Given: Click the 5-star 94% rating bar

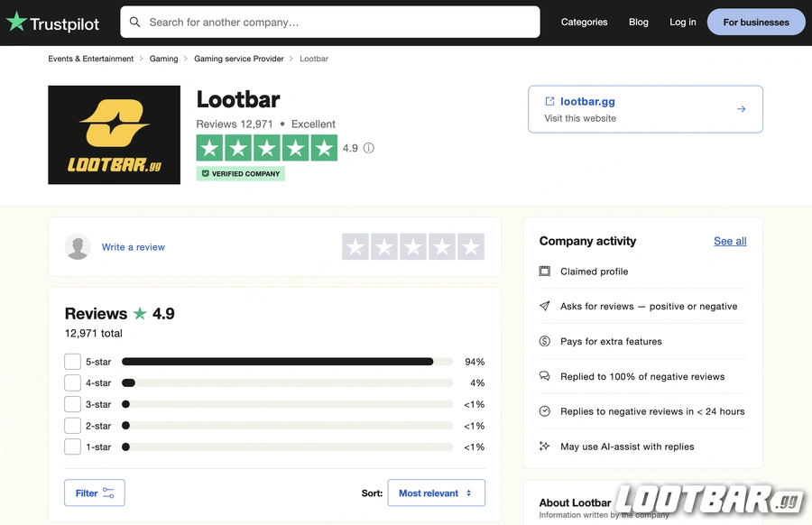Looking at the screenshot, I should (288, 362).
